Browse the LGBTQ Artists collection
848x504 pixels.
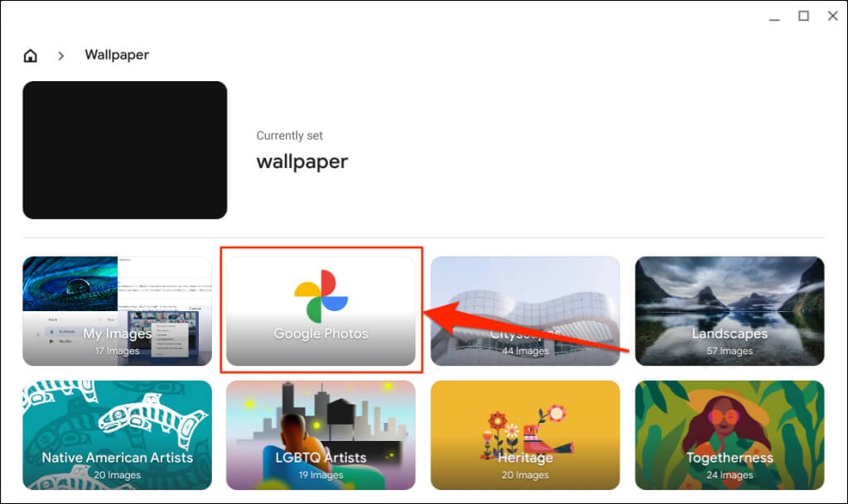point(320,435)
